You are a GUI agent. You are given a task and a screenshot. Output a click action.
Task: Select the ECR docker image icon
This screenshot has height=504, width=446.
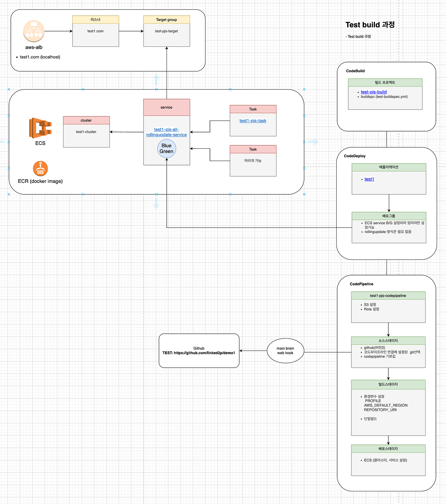[x=40, y=168]
